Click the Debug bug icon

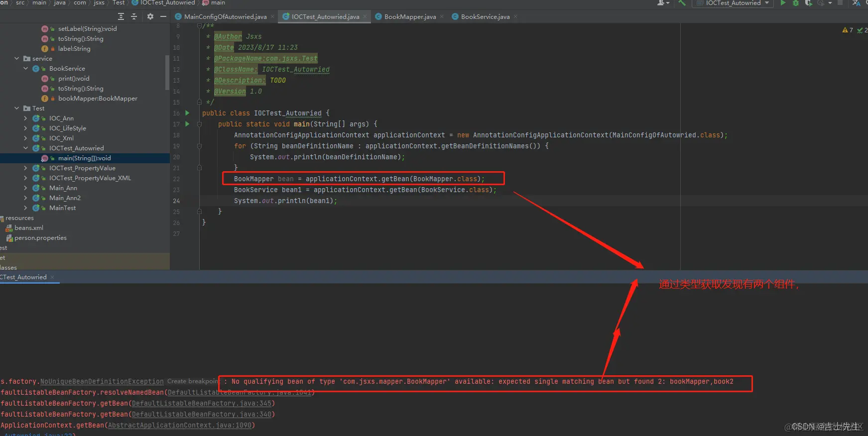point(795,3)
